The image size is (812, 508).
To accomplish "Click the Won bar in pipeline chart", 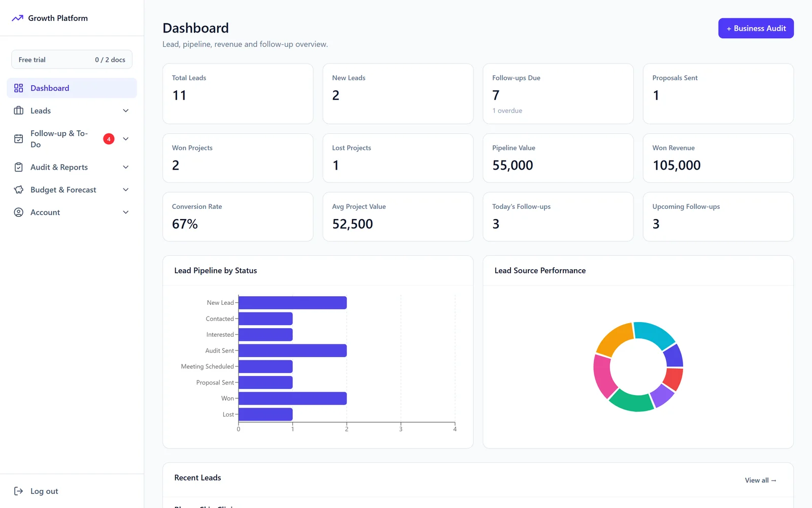I will click(293, 398).
